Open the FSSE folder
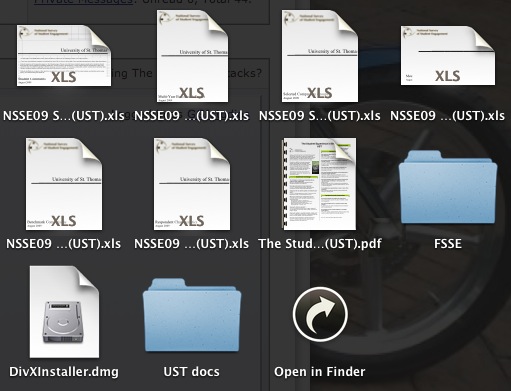Image resolution: width=511 pixels, height=391 pixels. [448, 187]
